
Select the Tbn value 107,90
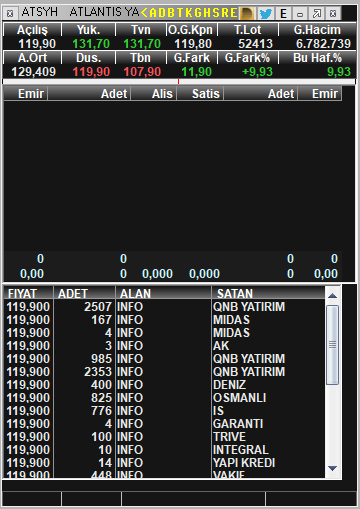click(142, 72)
